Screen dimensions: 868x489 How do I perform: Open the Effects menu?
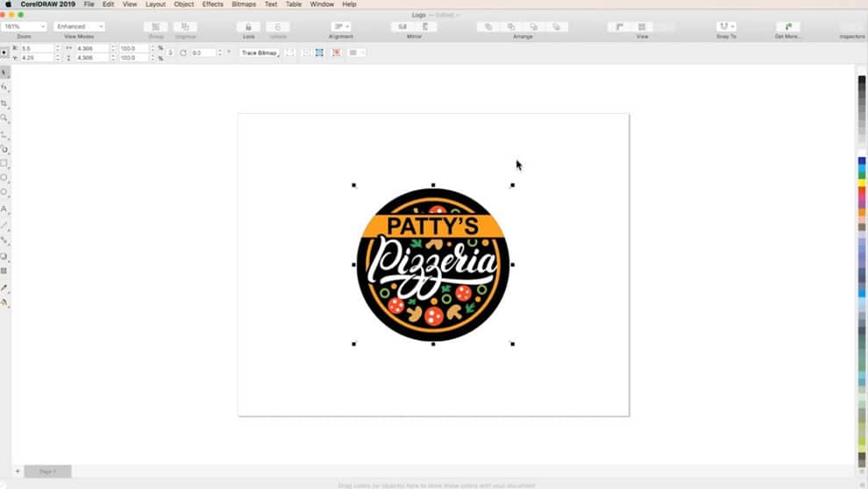point(212,4)
